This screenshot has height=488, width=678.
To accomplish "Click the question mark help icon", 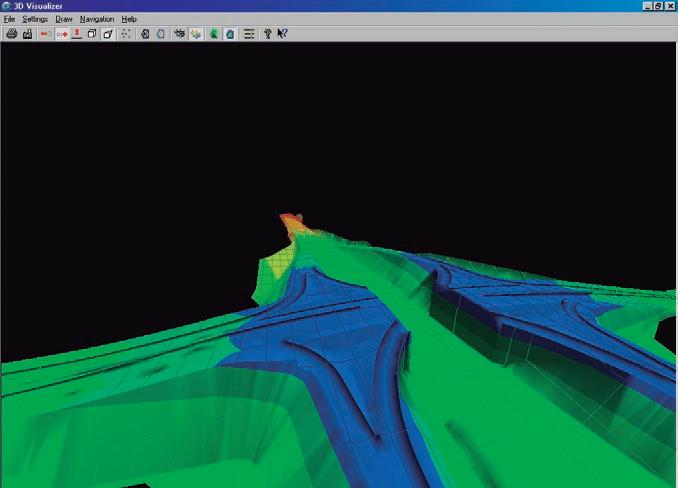I will (x=267, y=34).
